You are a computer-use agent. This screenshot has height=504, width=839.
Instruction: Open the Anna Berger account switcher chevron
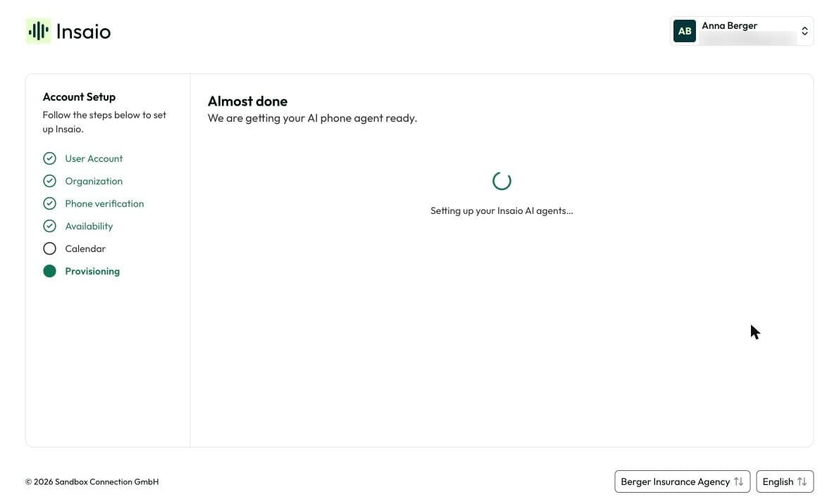[x=804, y=31]
